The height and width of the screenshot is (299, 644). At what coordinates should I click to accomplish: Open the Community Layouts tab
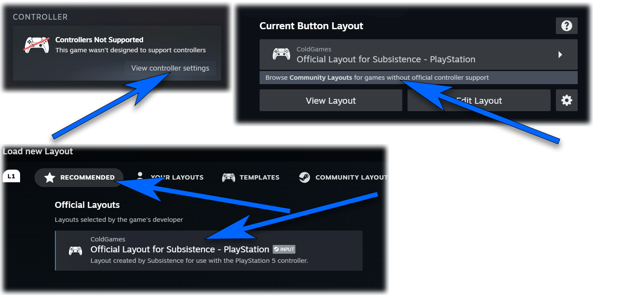343,177
